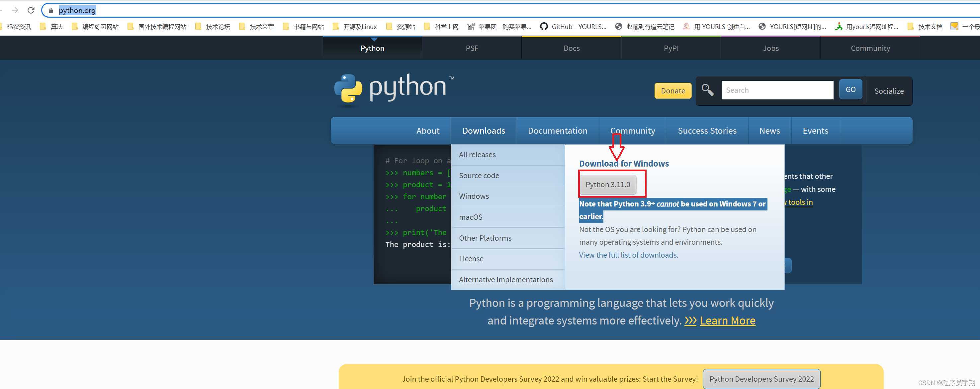The width and height of the screenshot is (980, 389).
Task: Open the GitHub - YOURLS bookmark
Action: (x=573, y=27)
